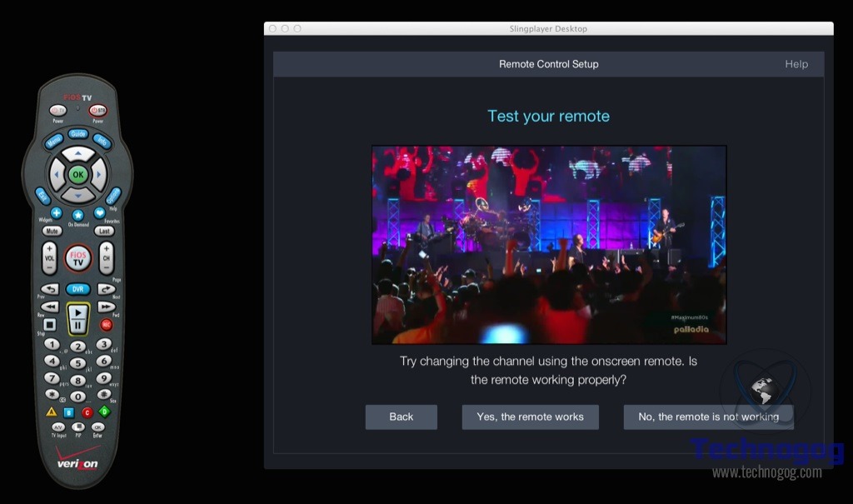
Task: Click "Yes, the remote works" button
Action: coord(530,417)
